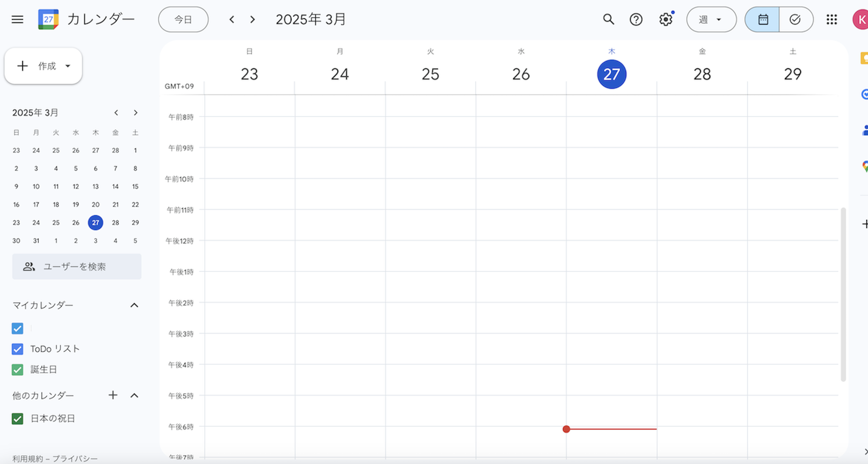Go to previous month in mini calendar

[x=116, y=113]
